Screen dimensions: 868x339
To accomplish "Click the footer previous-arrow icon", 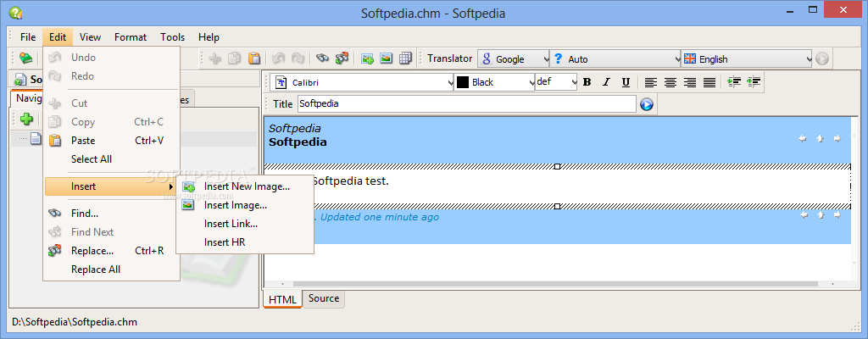I will [x=803, y=215].
